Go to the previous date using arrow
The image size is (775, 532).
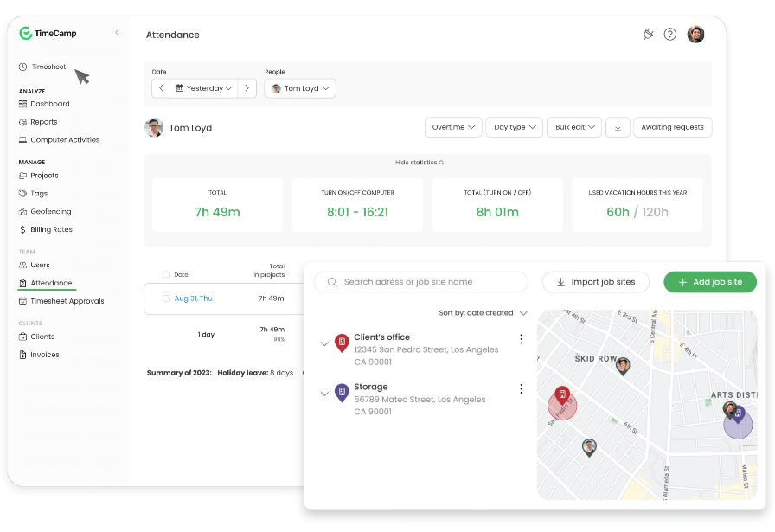pyautogui.click(x=161, y=88)
